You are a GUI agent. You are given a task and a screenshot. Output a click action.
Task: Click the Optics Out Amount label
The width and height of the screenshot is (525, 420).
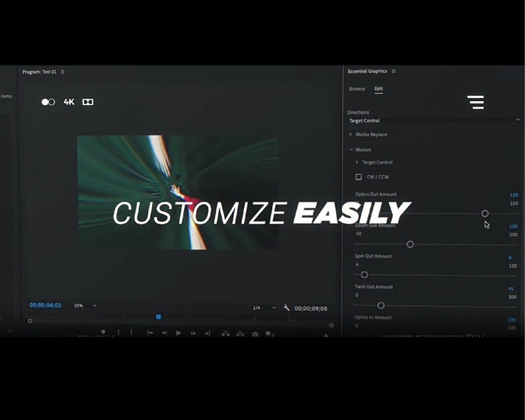pyautogui.click(x=376, y=194)
